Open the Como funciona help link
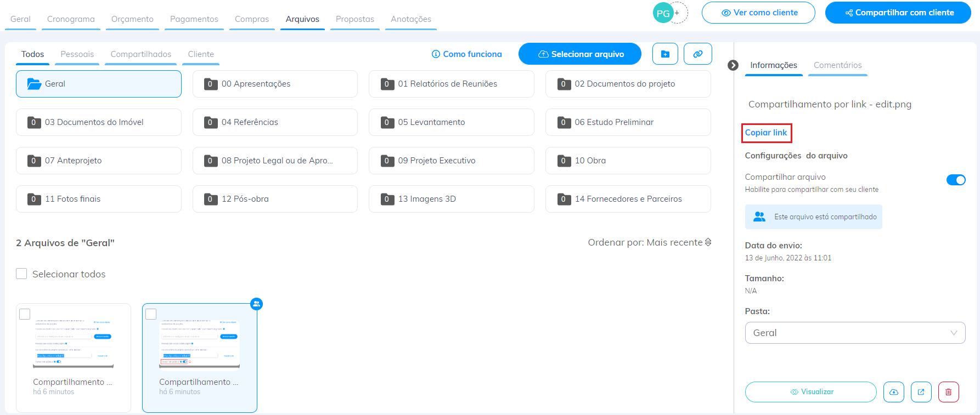This screenshot has width=980, height=415. click(x=467, y=54)
